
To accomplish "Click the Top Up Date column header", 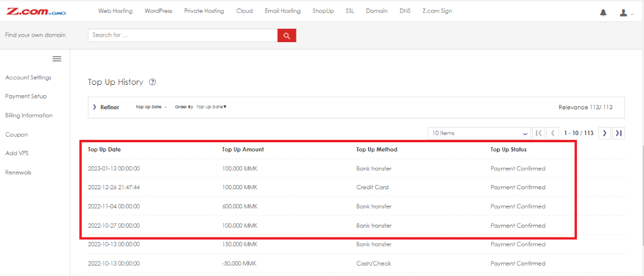I will 104,150.
